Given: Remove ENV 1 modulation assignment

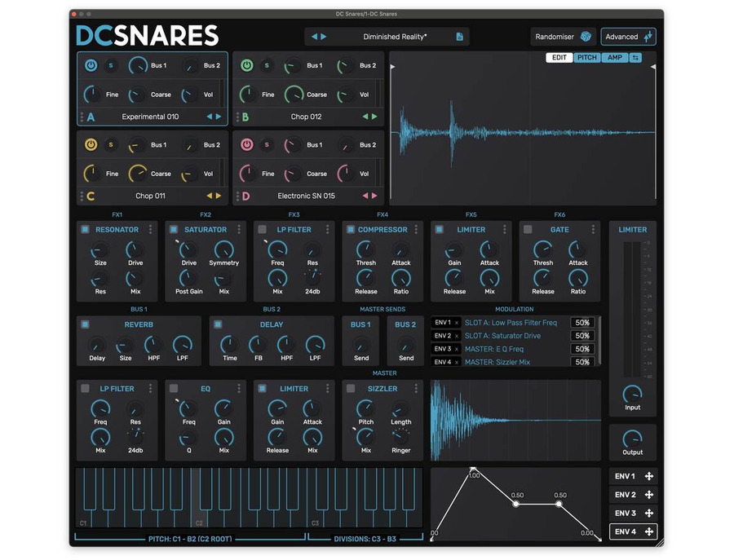Looking at the screenshot, I should (457, 323).
